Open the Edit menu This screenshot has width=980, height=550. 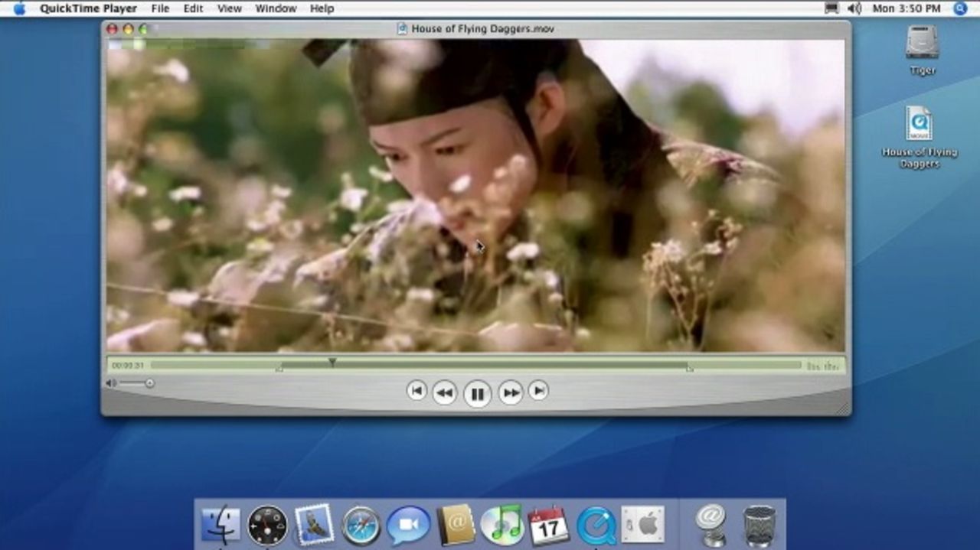point(193,8)
